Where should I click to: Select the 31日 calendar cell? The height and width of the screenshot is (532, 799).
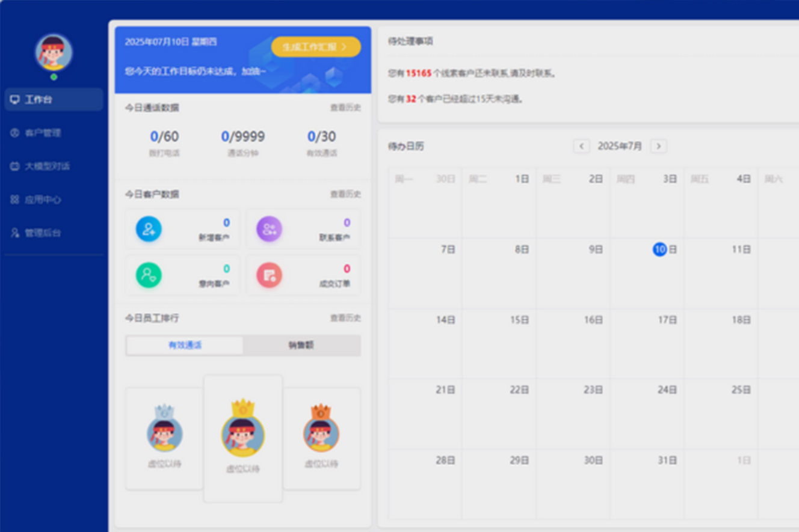pyautogui.click(x=647, y=485)
